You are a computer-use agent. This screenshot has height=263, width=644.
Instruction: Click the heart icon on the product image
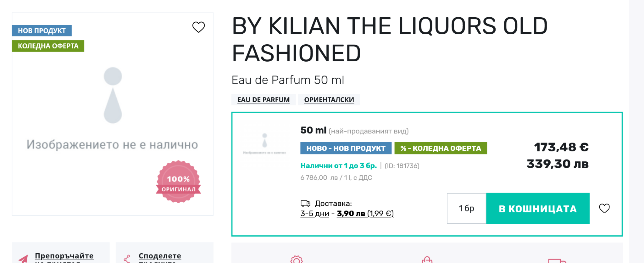click(198, 27)
